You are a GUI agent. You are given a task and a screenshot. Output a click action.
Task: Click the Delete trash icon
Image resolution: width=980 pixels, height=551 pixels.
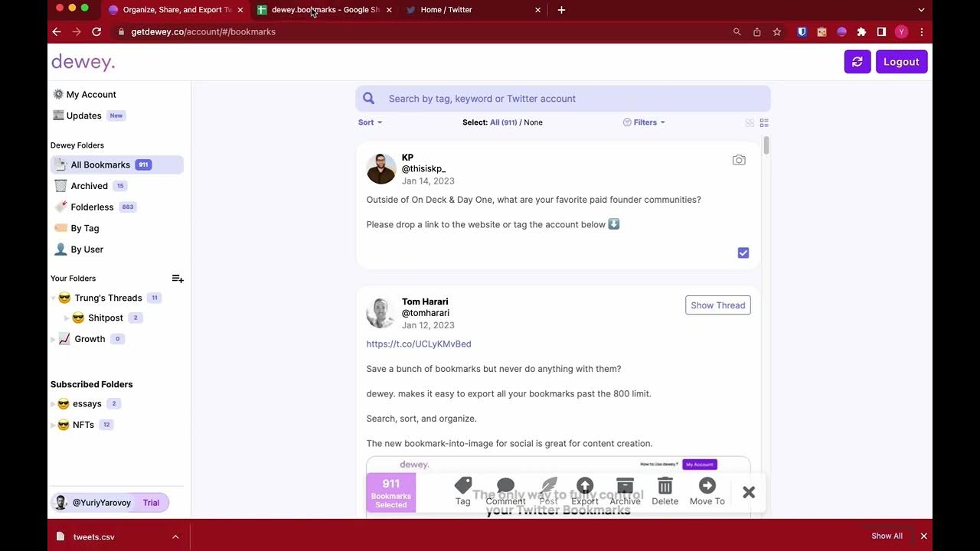[665, 486]
